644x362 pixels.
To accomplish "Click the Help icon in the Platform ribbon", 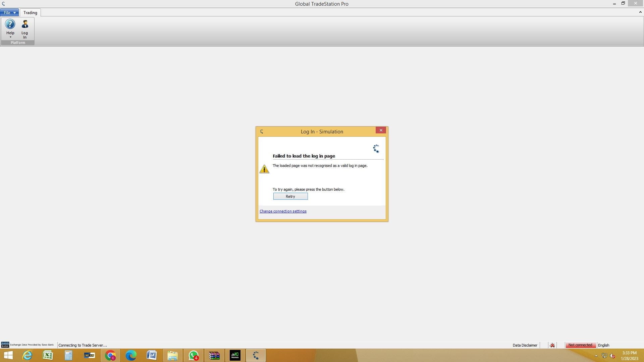I will [x=10, y=24].
